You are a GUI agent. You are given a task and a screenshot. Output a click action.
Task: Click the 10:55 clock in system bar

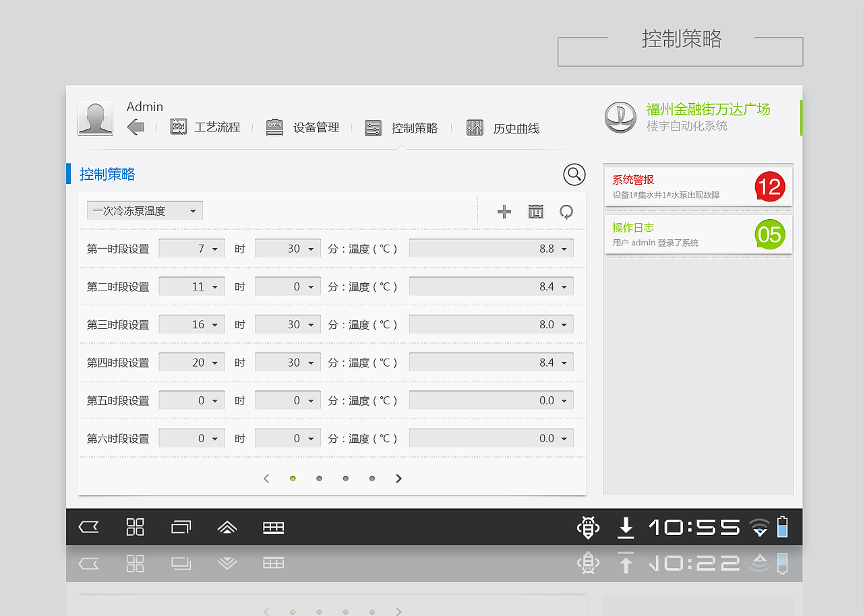(694, 527)
